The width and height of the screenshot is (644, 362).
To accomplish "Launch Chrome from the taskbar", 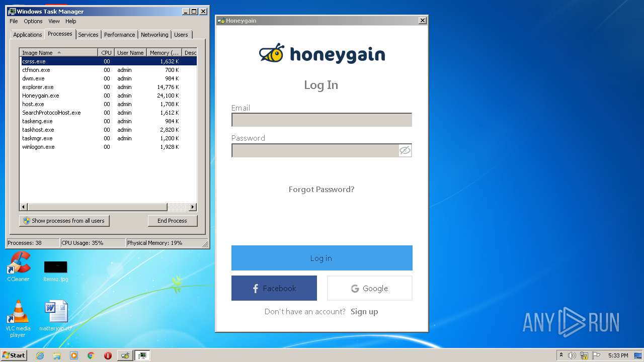I will point(91,355).
